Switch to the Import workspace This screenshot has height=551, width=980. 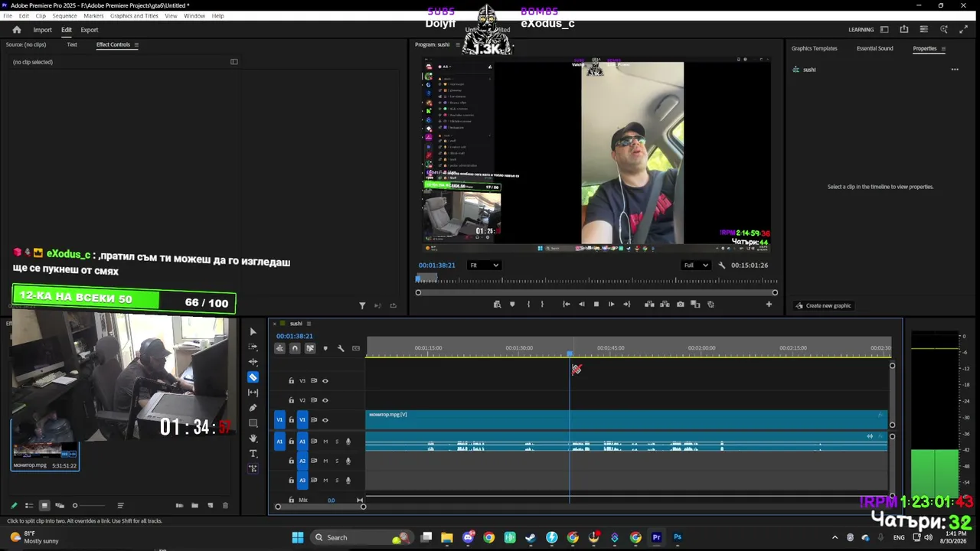[x=42, y=30]
